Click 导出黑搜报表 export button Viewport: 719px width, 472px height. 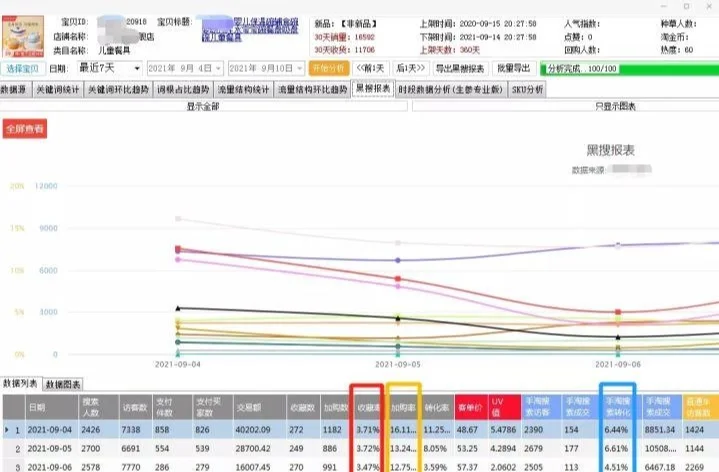[460, 68]
